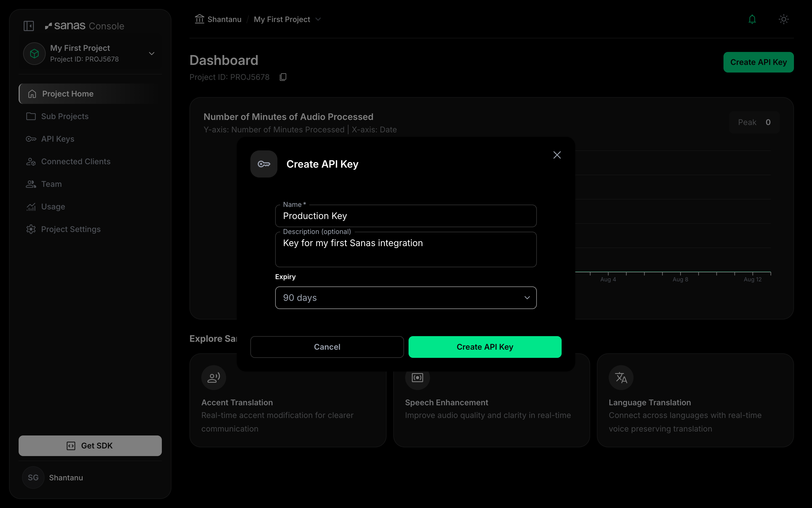The image size is (812, 508).
Task: Open Usage in sidebar
Action: pyautogui.click(x=90, y=206)
